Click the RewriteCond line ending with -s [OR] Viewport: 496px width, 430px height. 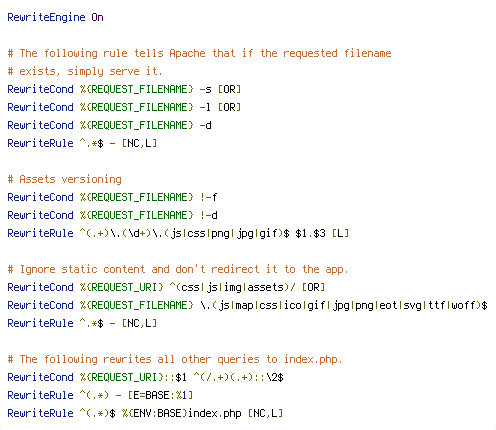tap(124, 89)
